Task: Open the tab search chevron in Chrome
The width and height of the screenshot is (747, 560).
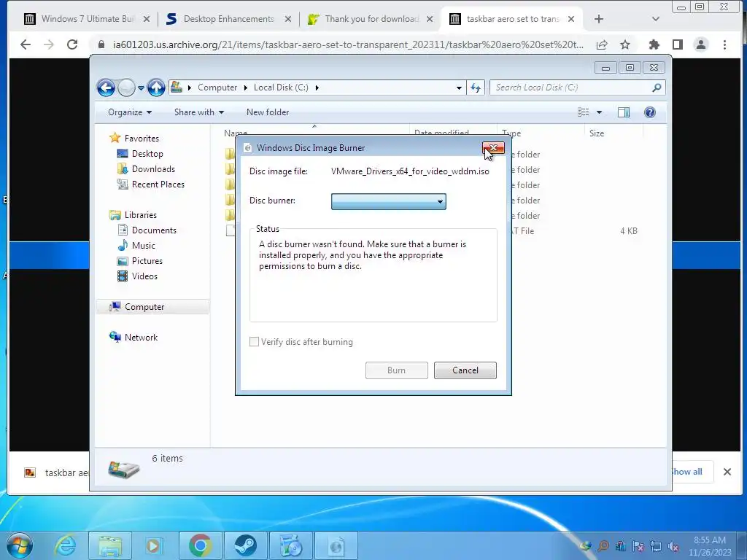Action: click(656, 19)
